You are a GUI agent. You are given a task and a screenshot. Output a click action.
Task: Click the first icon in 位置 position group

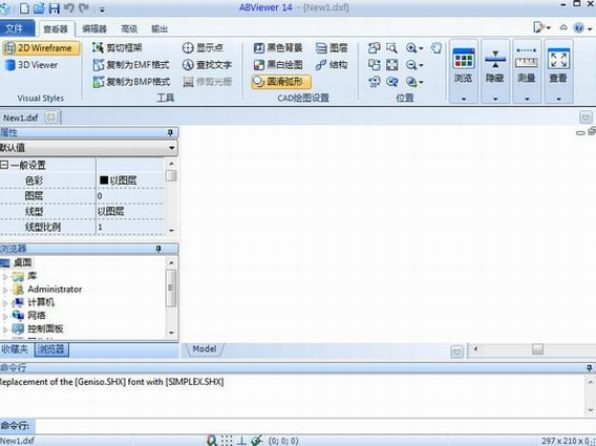(374, 48)
